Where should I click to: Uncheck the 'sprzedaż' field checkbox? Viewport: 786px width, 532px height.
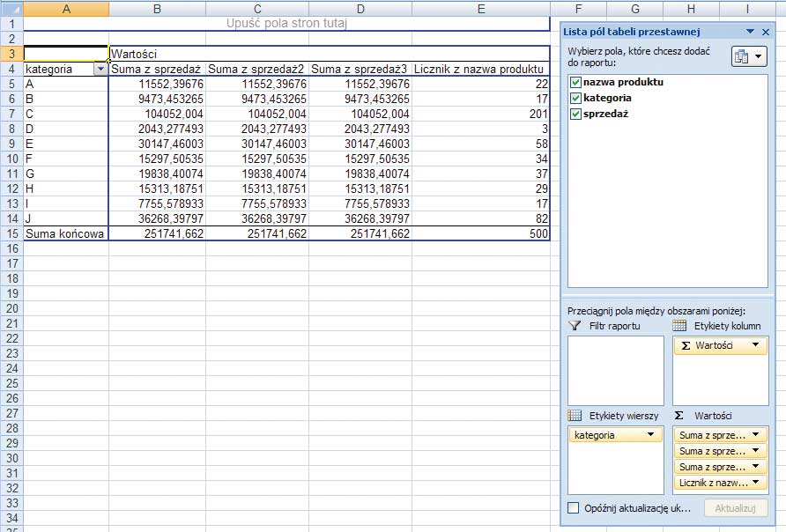576,115
